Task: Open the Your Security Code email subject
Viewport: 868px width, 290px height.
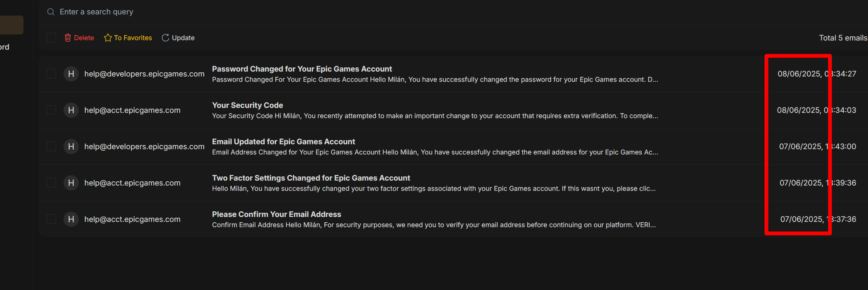Action: tap(247, 105)
